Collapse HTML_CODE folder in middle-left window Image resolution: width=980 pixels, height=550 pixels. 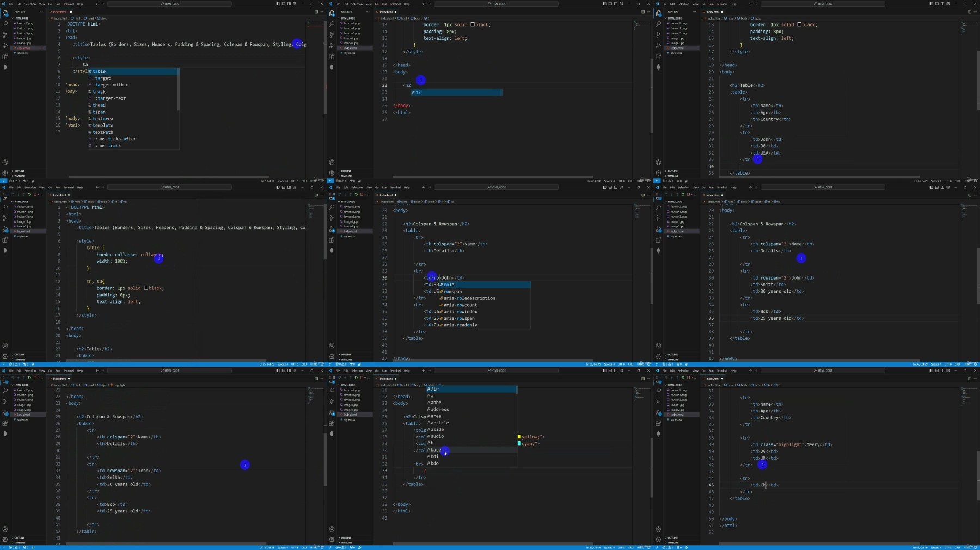pos(22,202)
